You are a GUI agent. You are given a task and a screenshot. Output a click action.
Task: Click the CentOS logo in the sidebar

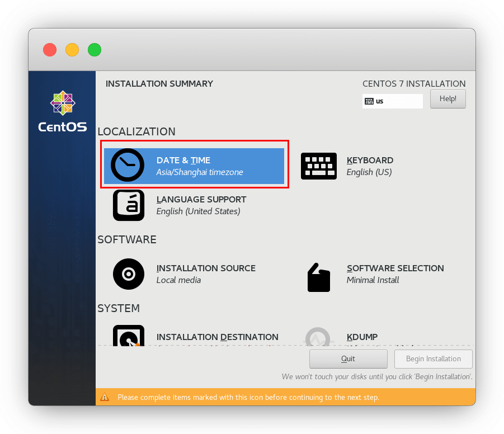coord(63,112)
